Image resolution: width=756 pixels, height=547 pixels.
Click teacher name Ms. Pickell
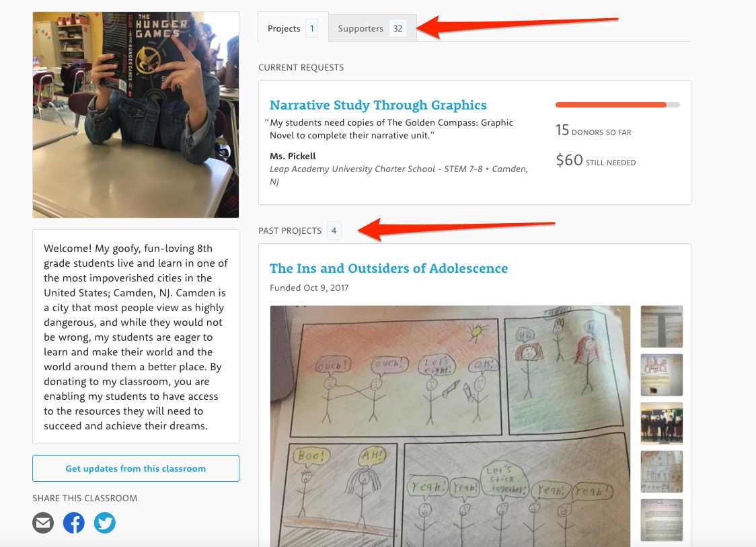pyautogui.click(x=293, y=156)
